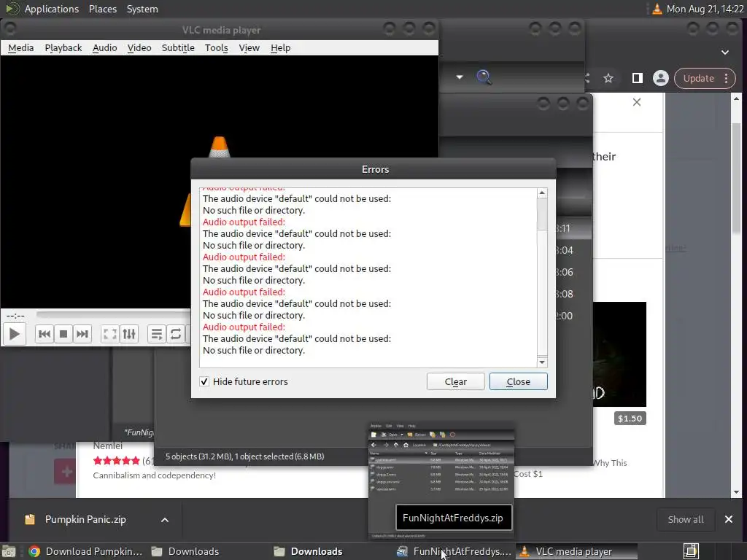Click workspace switcher icon in taskbar
The width and height of the screenshot is (747, 560).
691,551
